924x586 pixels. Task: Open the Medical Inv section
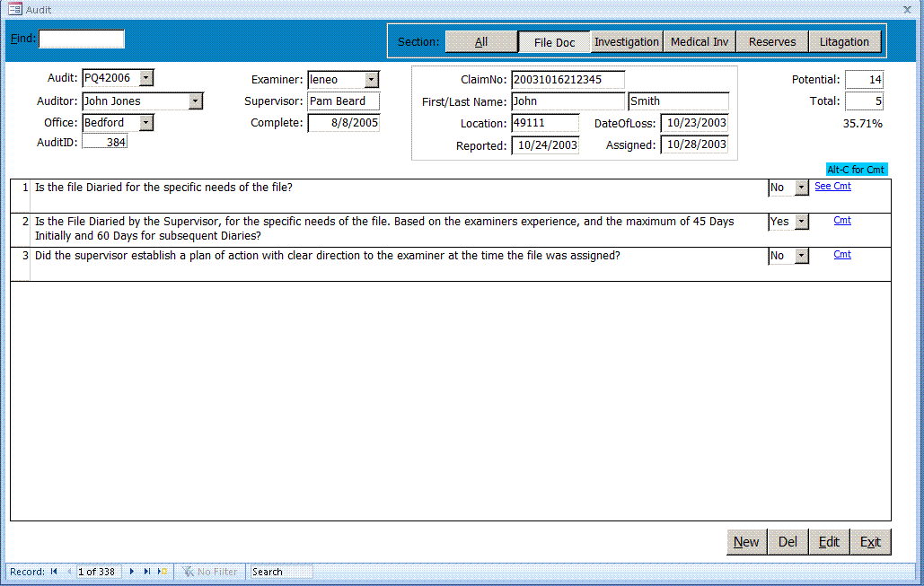point(700,42)
